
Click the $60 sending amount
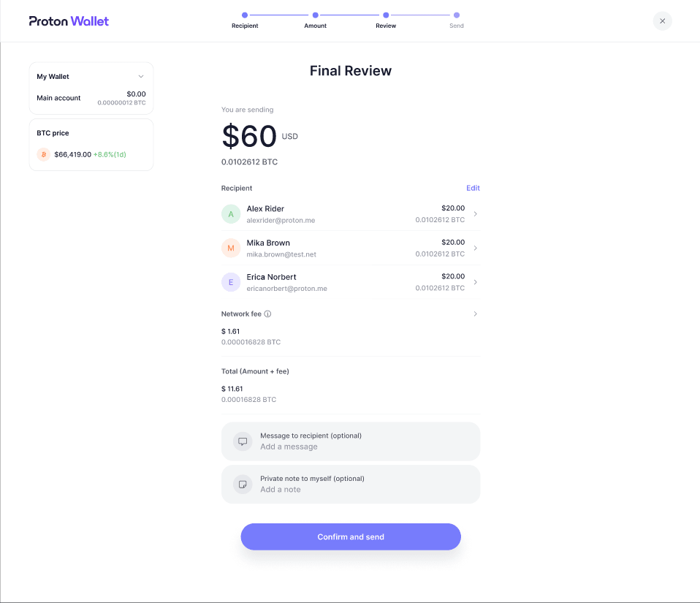(250, 136)
